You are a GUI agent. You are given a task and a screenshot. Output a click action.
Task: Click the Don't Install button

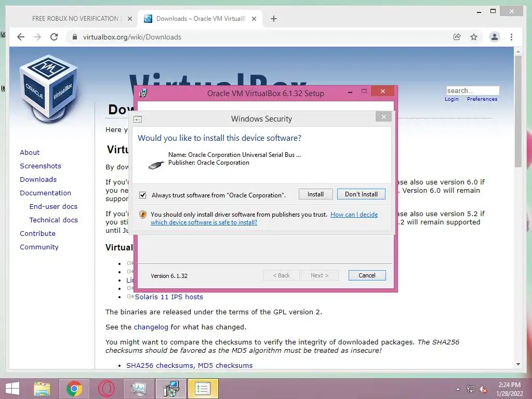click(x=361, y=194)
